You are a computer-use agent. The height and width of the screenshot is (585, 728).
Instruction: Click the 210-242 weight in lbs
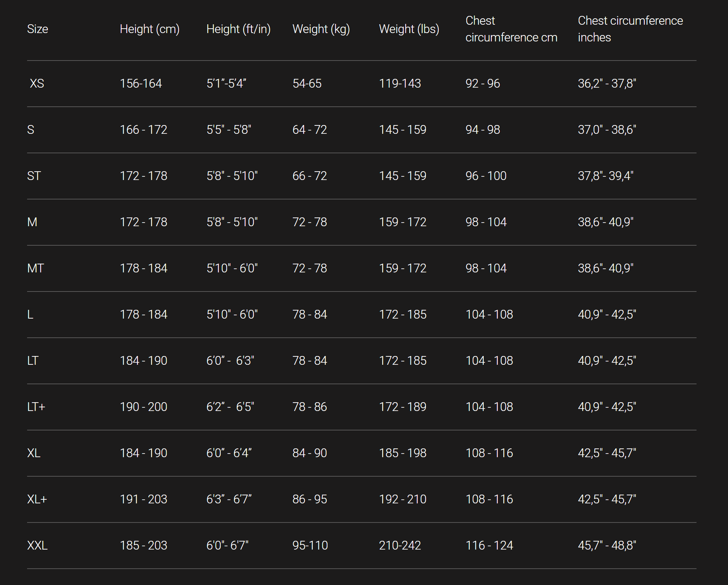tap(400, 545)
